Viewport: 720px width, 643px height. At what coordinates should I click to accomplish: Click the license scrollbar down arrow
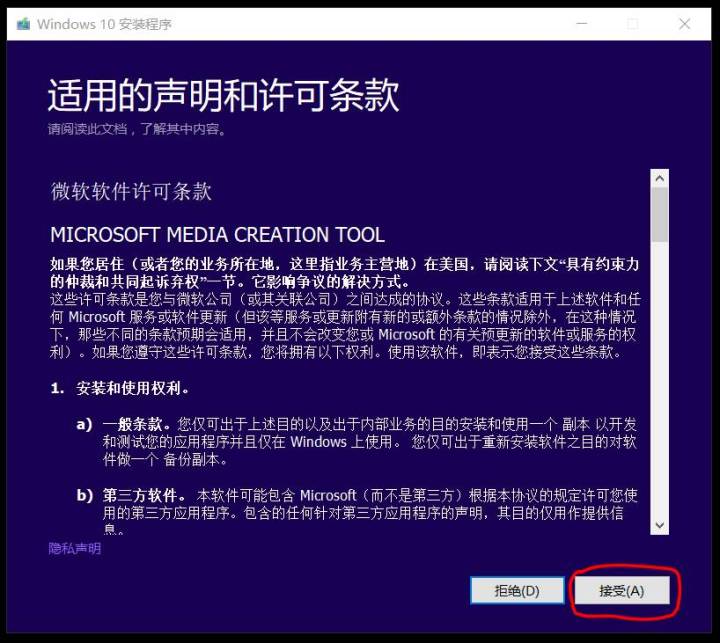(660, 525)
